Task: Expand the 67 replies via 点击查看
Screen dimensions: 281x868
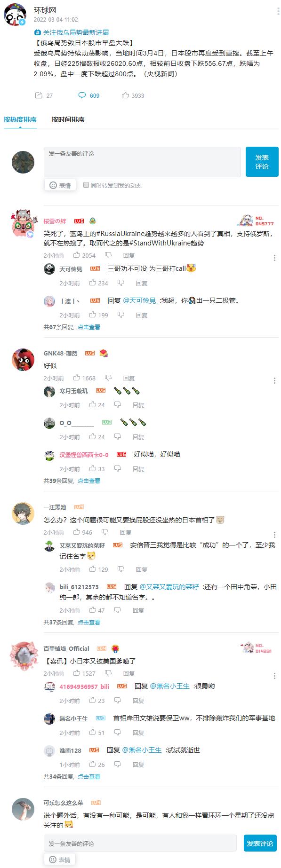Action: click(89, 327)
